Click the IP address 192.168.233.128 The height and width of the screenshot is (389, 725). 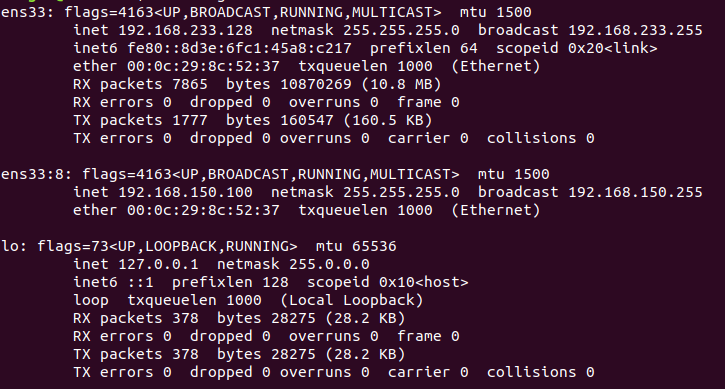coord(185,31)
